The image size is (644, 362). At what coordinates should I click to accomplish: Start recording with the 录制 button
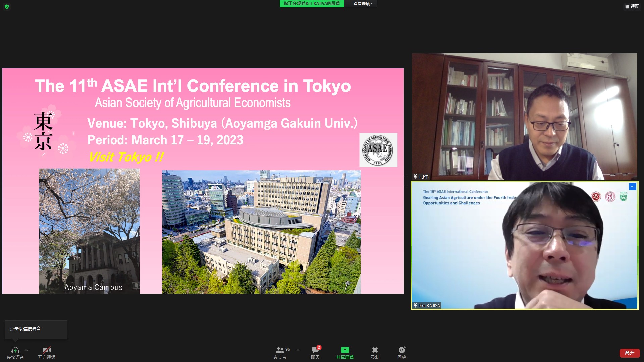coord(375,353)
